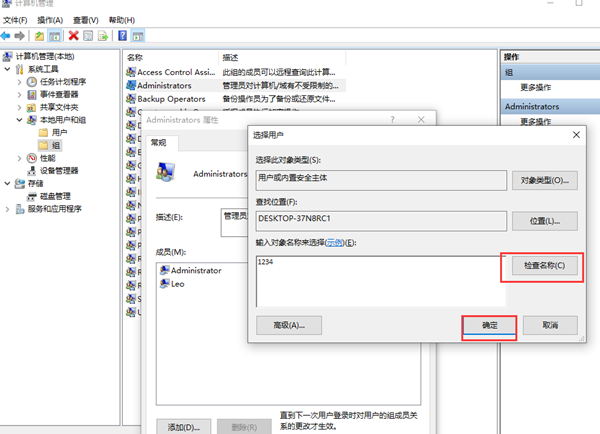Click the red Delete icon in toolbar
The image size is (600, 434).
click(x=73, y=36)
